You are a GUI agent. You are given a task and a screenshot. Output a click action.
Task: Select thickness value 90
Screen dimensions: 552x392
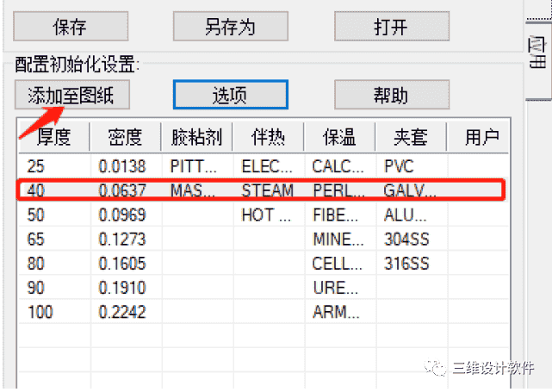(36, 288)
